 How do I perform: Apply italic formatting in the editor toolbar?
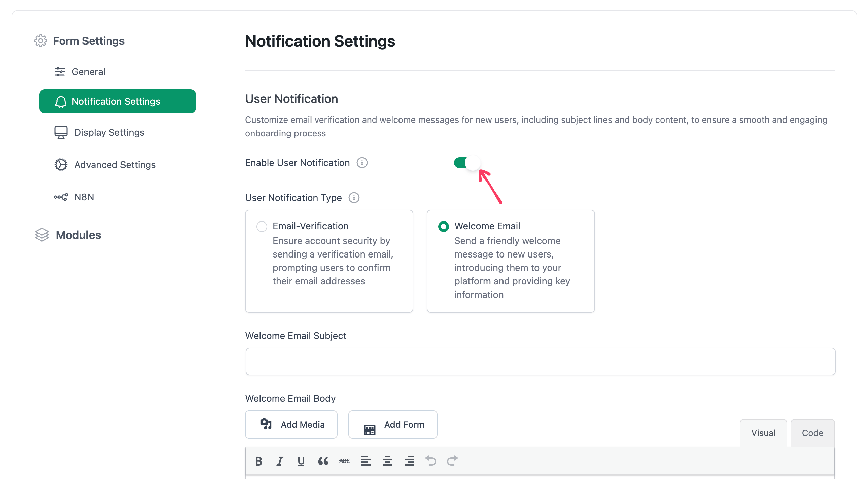[280, 461]
